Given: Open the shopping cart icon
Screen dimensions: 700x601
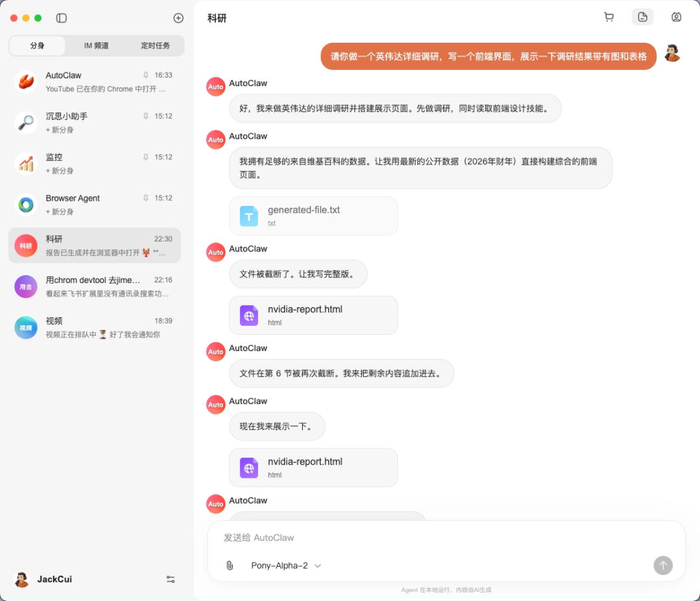Looking at the screenshot, I should pyautogui.click(x=609, y=17).
